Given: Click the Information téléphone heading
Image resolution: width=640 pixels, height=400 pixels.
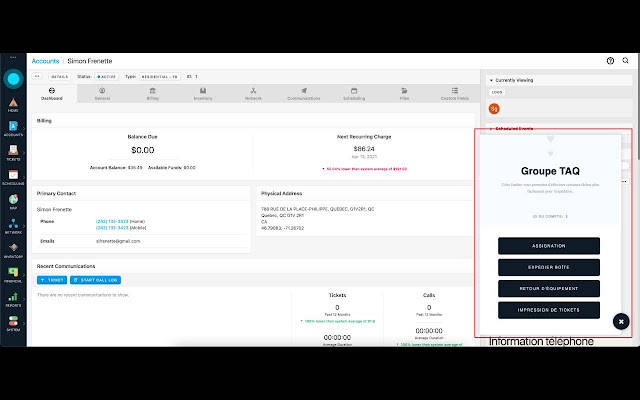Looking at the screenshot, I should pos(541,341).
